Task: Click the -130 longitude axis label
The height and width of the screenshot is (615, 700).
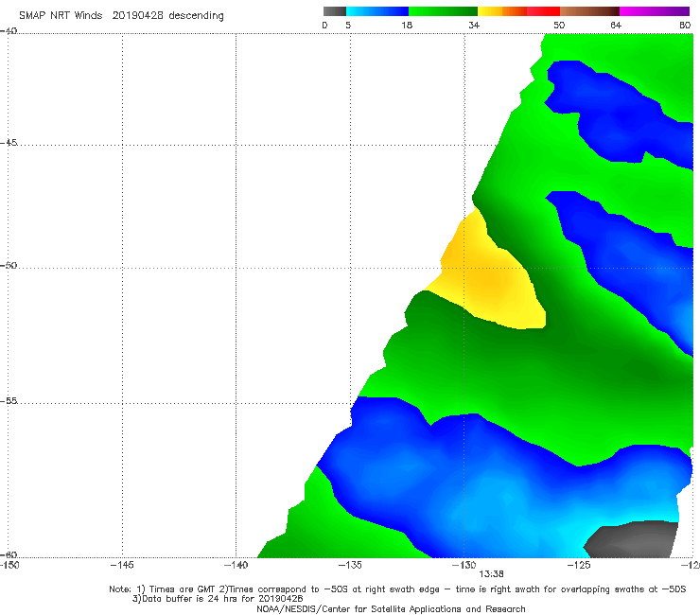Action: click(464, 566)
